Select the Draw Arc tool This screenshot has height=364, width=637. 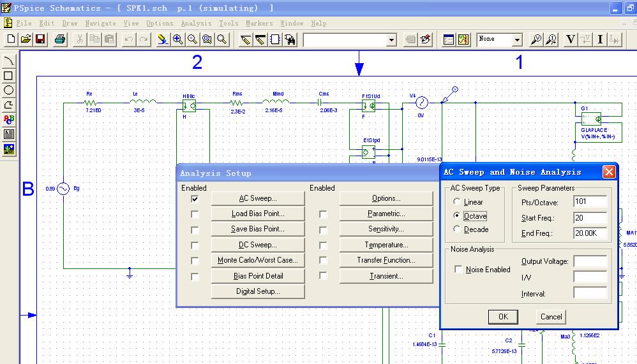[x=8, y=61]
